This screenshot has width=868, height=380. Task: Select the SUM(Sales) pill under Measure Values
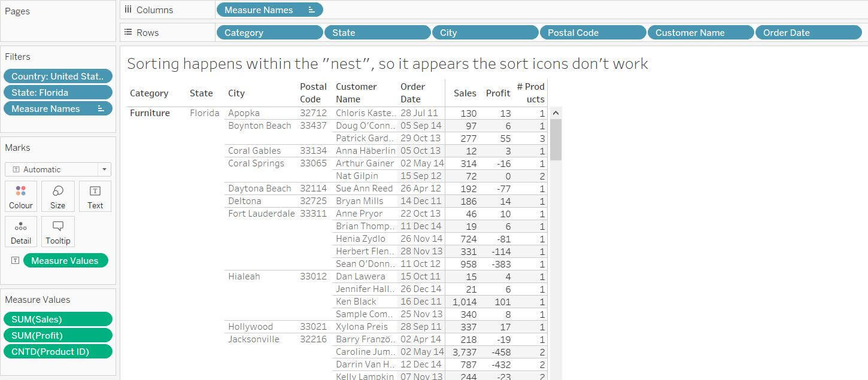[x=58, y=319]
